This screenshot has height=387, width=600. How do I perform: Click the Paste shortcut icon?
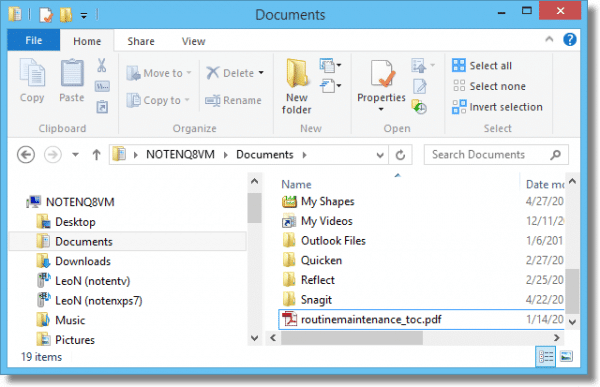[102, 107]
